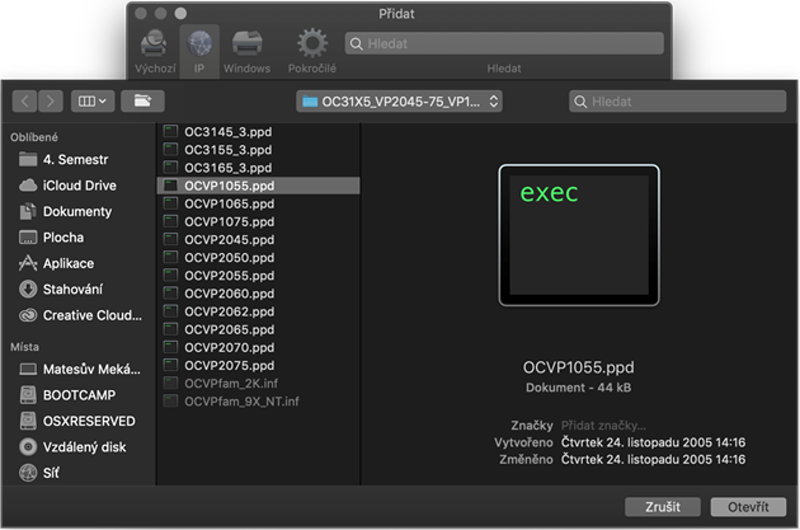800x530 pixels.
Task: Select file OCVP1075.ppd
Action: click(x=258, y=222)
